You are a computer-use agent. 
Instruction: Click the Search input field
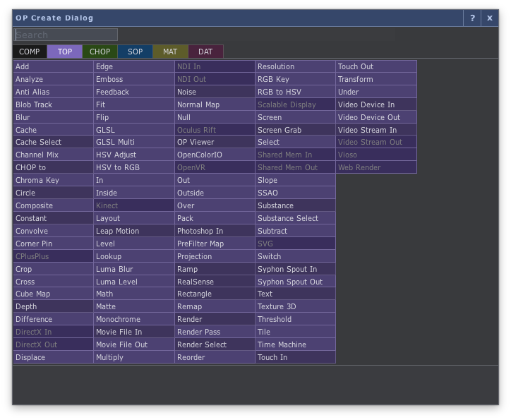(66, 35)
